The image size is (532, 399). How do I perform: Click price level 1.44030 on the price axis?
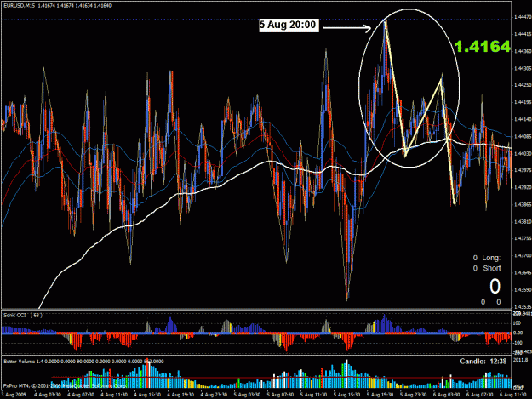click(x=523, y=154)
